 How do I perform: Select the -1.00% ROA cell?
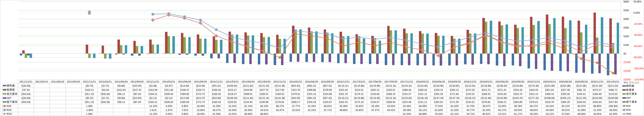tap(89, 110)
